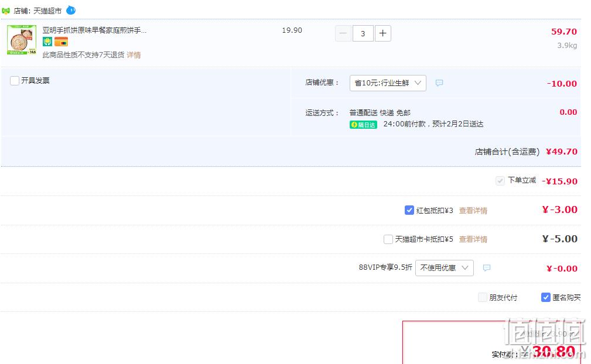Image resolution: width=591 pixels, height=364 pixels.
Task: Click the message icon beside the store discount dropdown
Action: coord(439,83)
